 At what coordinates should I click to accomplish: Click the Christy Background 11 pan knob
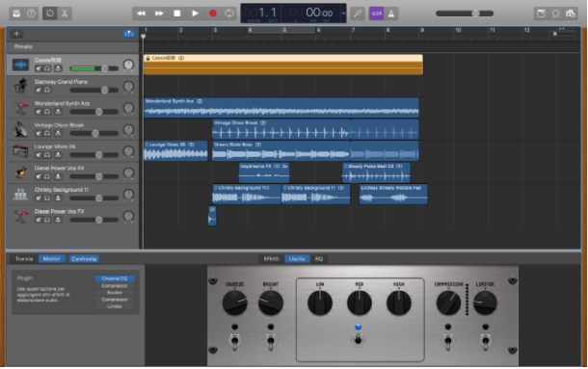tap(128, 195)
